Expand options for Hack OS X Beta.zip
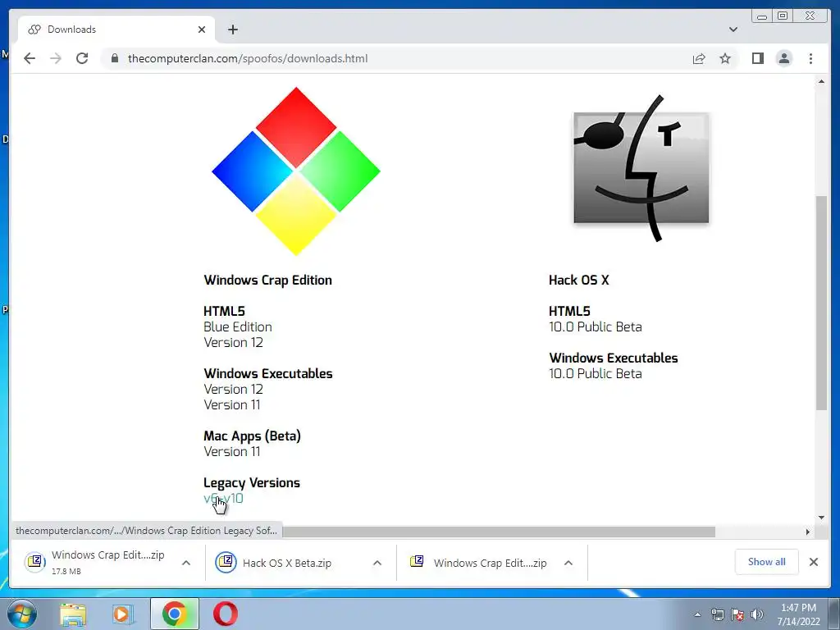Image resolution: width=840 pixels, height=630 pixels. click(x=377, y=563)
